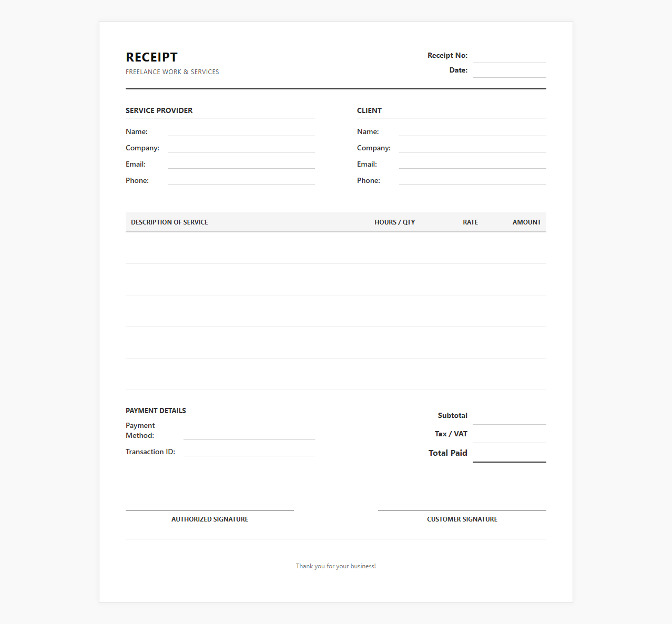
Task: Click the 'HOURS / QTY' column header
Action: pyautogui.click(x=394, y=222)
